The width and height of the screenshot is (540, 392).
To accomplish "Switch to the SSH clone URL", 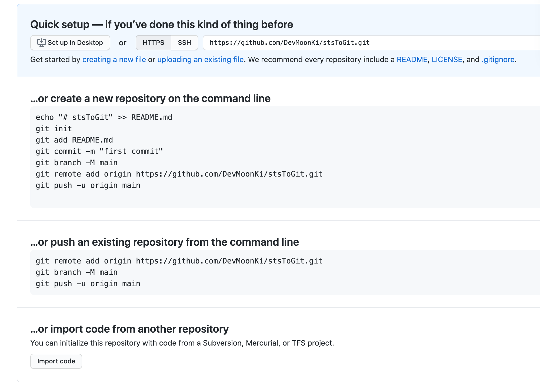I will click(184, 43).
